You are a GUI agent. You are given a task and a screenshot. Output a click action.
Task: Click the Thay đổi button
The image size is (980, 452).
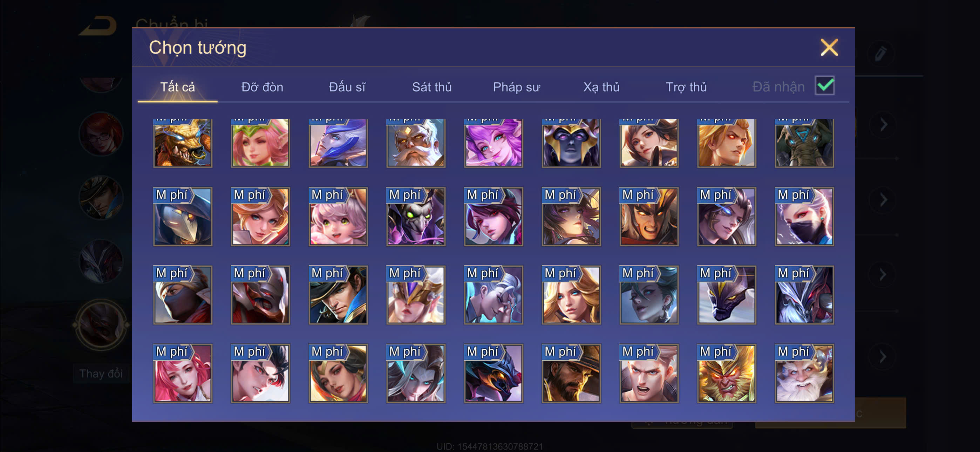click(101, 374)
